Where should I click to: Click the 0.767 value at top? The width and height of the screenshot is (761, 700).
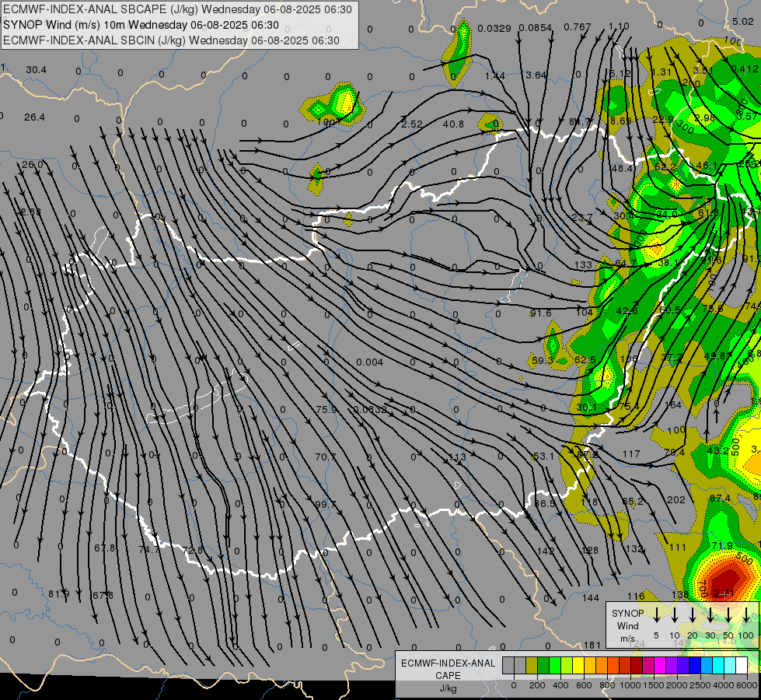click(x=577, y=26)
